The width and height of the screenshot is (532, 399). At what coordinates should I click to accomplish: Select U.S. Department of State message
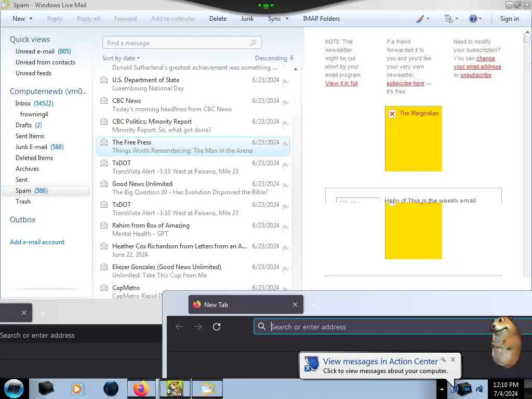click(x=193, y=84)
